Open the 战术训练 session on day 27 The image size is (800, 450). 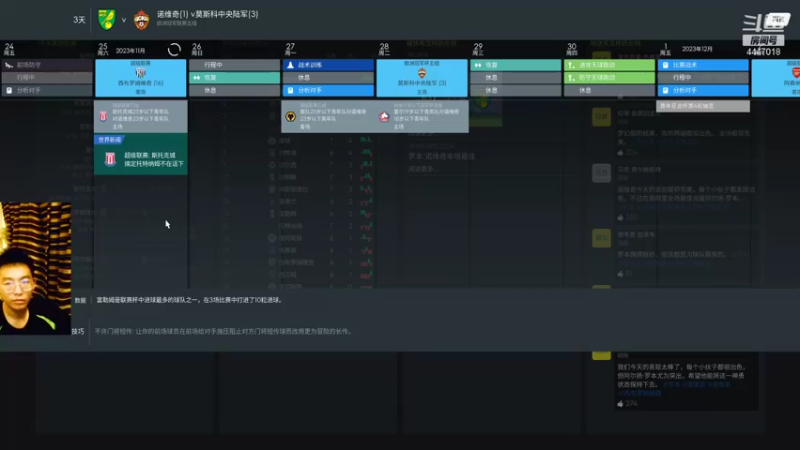click(x=328, y=65)
